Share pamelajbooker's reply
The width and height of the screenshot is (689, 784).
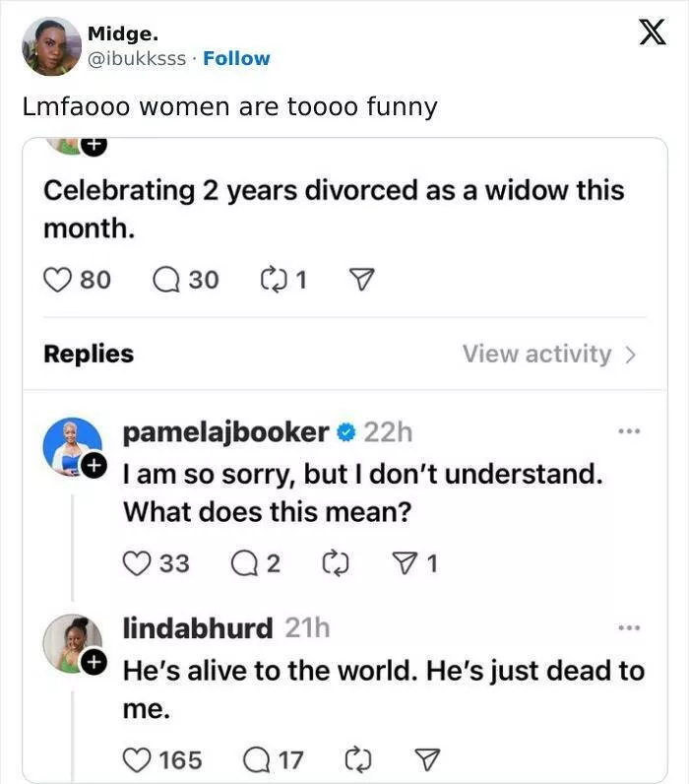(403, 563)
